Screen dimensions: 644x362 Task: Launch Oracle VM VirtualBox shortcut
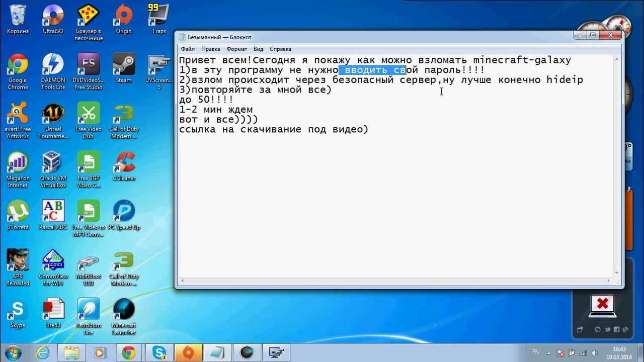(53, 170)
